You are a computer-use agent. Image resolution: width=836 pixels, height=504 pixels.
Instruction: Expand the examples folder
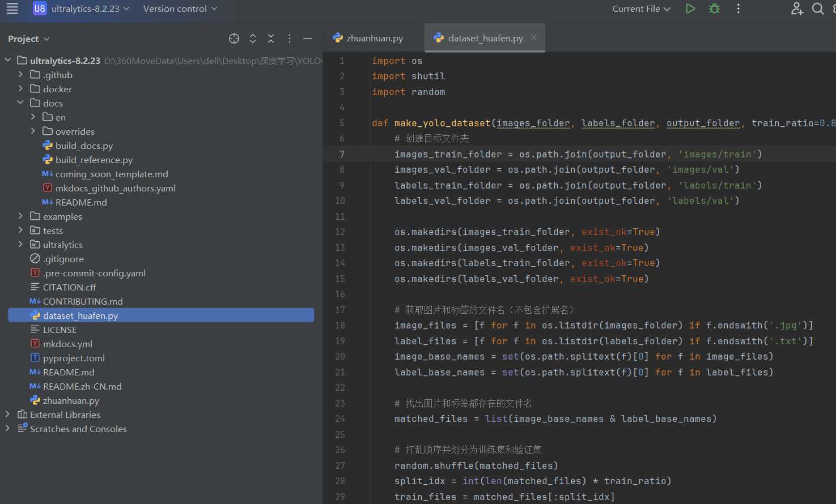[20, 216]
